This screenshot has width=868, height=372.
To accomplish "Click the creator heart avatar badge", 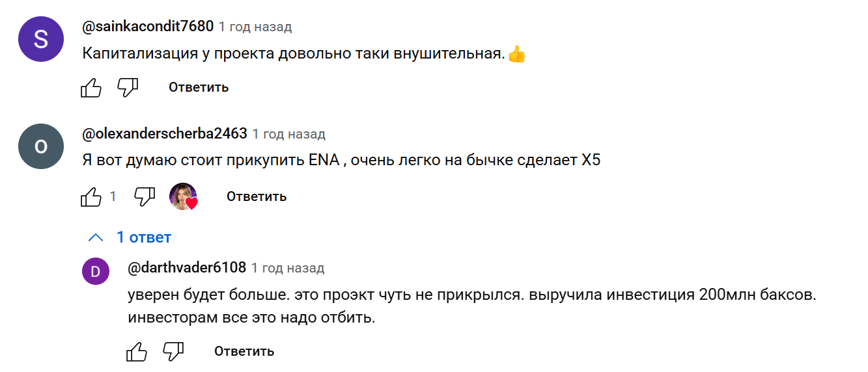I will [x=184, y=196].
